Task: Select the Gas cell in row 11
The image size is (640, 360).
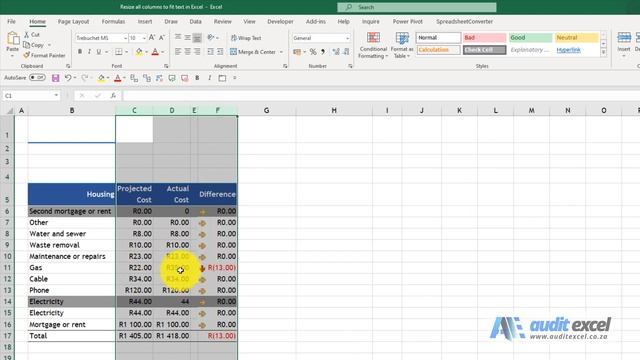Action: point(71,268)
